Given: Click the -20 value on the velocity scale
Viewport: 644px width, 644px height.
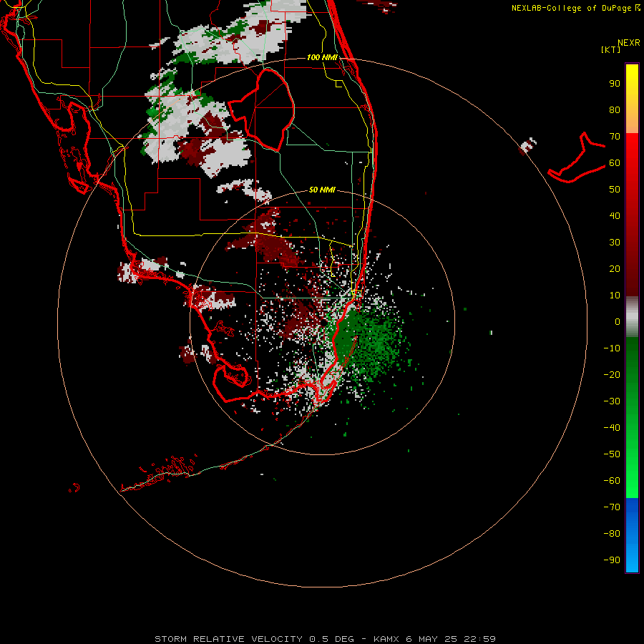Looking at the screenshot, I should click(612, 375).
